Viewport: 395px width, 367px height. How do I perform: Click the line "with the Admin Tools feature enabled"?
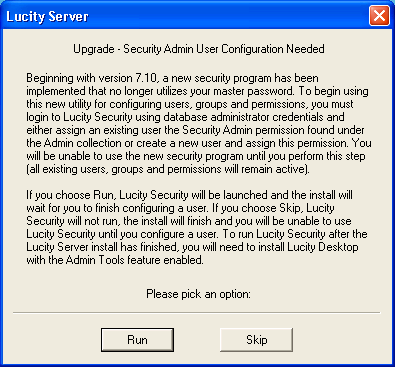[115, 260]
